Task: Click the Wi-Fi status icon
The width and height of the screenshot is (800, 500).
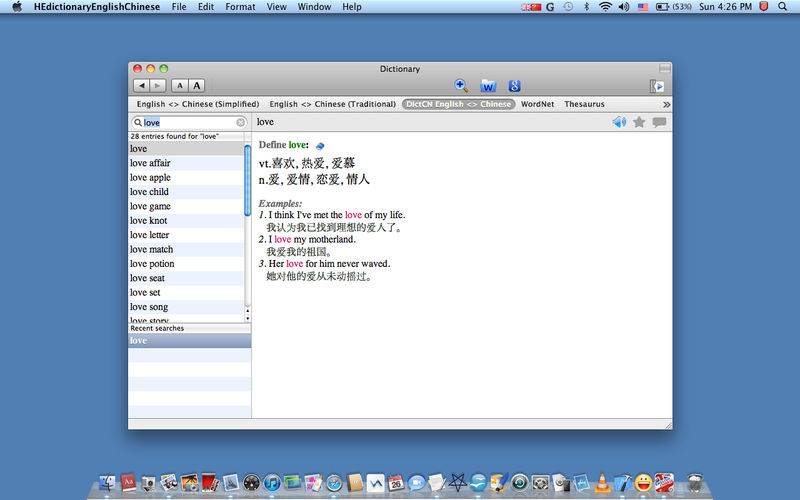Action: click(605, 7)
